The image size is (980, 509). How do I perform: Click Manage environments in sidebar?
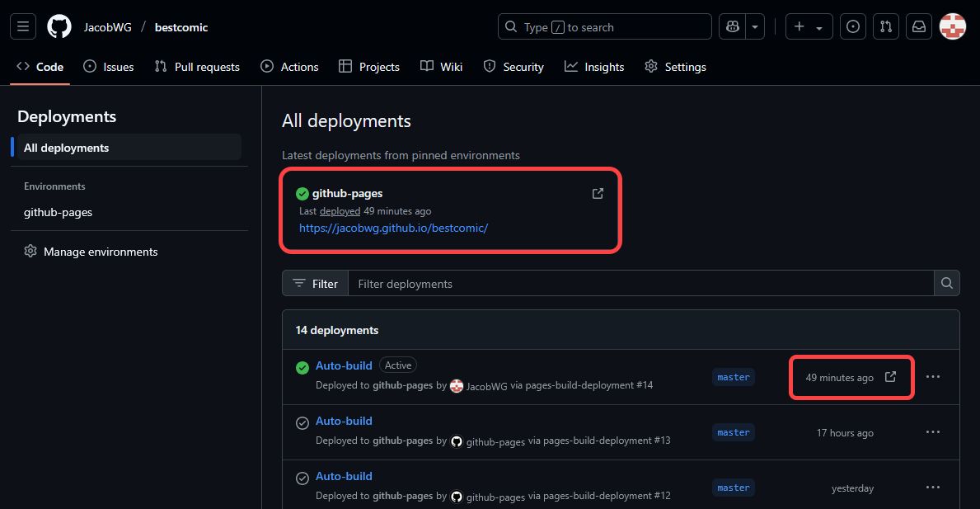pos(100,252)
